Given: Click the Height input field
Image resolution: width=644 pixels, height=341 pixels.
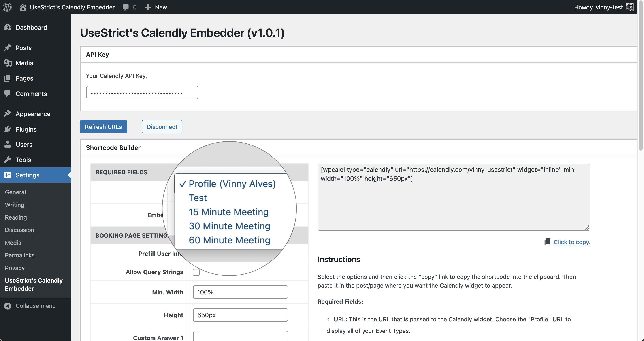Looking at the screenshot, I should (x=240, y=315).
